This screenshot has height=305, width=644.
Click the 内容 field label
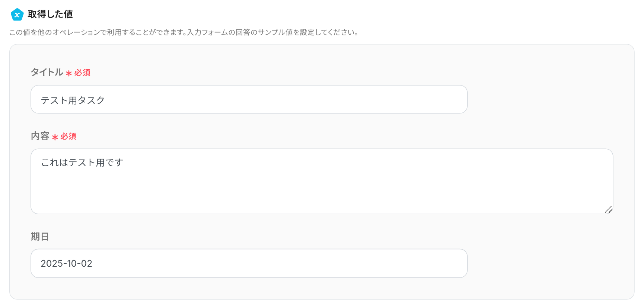coord(40,136)
